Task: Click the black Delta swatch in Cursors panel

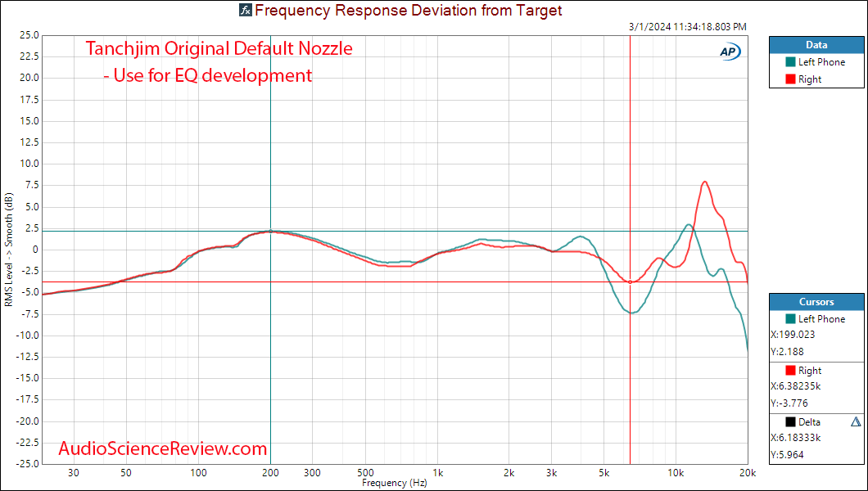Action: [x=789, y=422]
